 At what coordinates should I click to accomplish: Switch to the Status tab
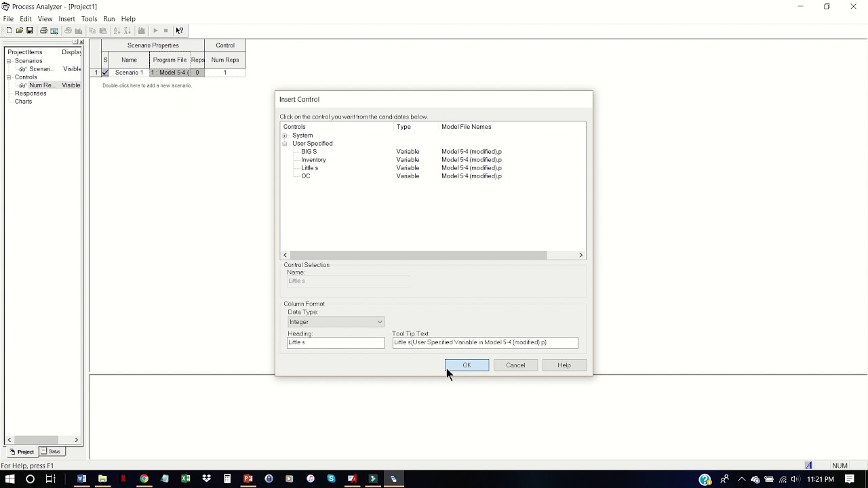(52, 451)
